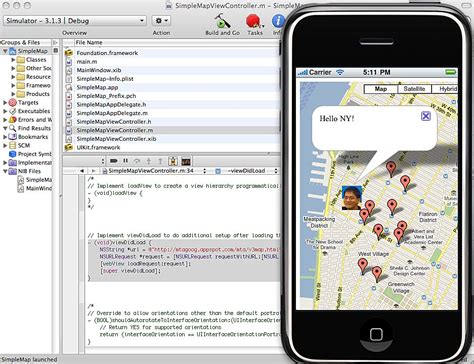Viewport: 474px width, 364px height.
Task: Select SimpleMapViewController.xib in file list
Action: tap(171, 139)
